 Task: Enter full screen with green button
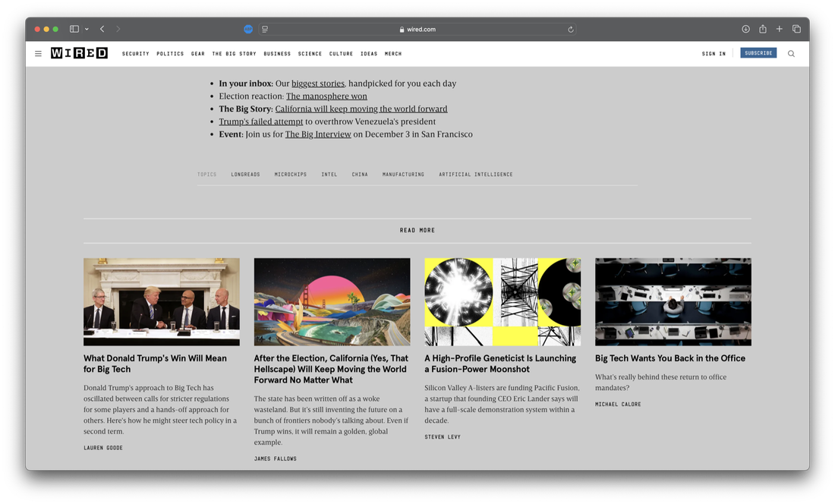tap(55, 30)
